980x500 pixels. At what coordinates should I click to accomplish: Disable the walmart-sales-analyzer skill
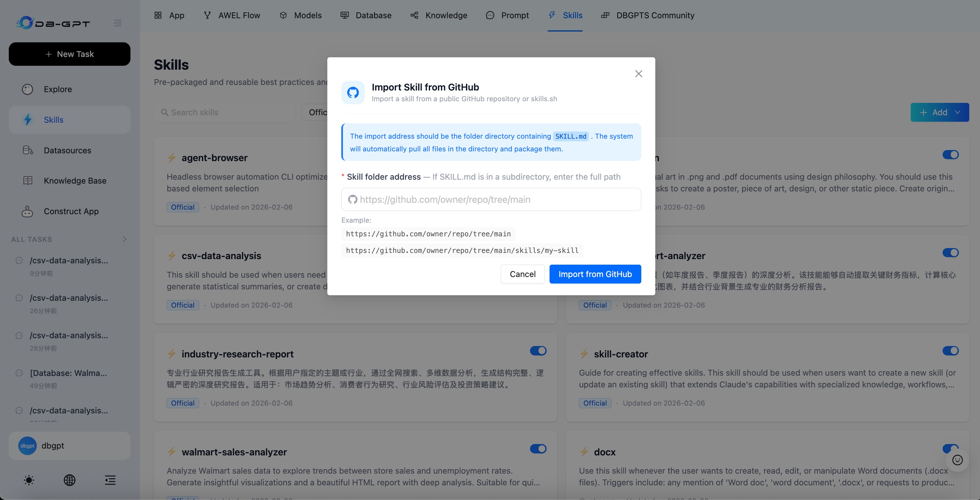538,449
